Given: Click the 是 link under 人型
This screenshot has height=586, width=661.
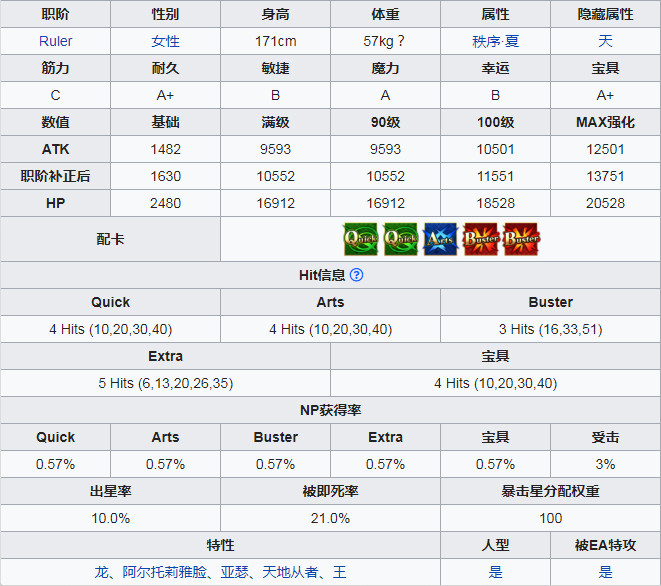Looking at the screenshot, I should click(x=495, y=572).
